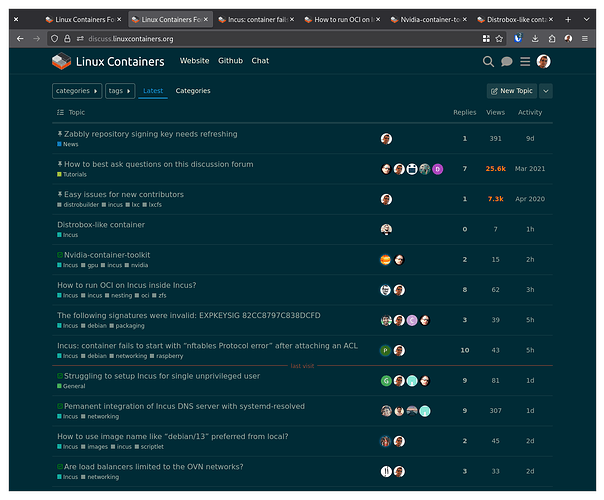Screen dimensions: 604x500
Task: Expand the categories filter dropdown
Action: pos(77,91)
